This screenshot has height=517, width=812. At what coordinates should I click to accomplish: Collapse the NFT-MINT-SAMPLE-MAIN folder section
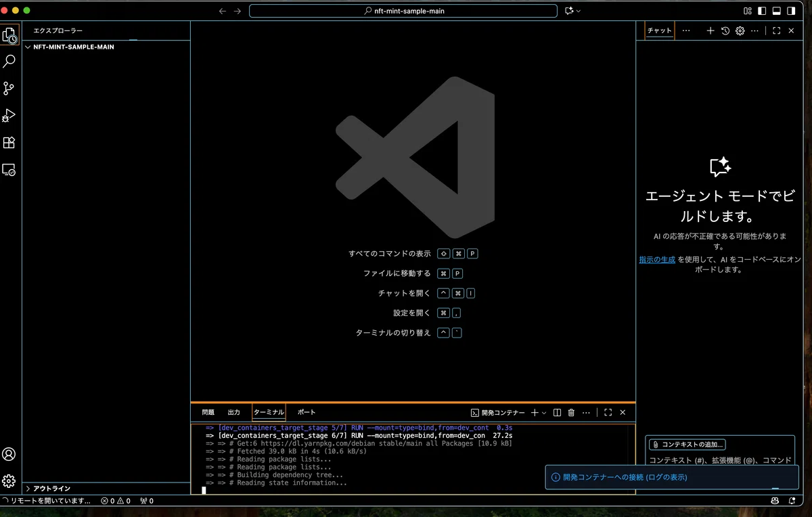(x=106, y=47)
